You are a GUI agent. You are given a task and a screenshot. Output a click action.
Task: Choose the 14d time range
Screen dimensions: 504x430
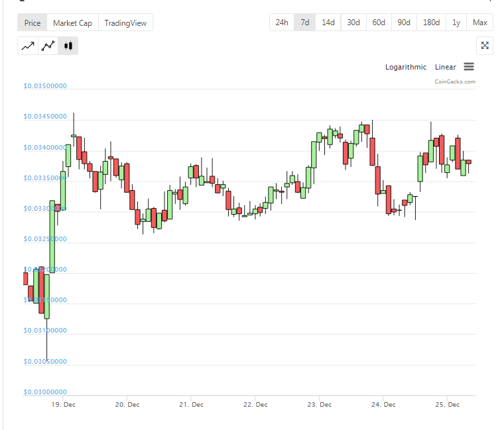tap(328, 23)
